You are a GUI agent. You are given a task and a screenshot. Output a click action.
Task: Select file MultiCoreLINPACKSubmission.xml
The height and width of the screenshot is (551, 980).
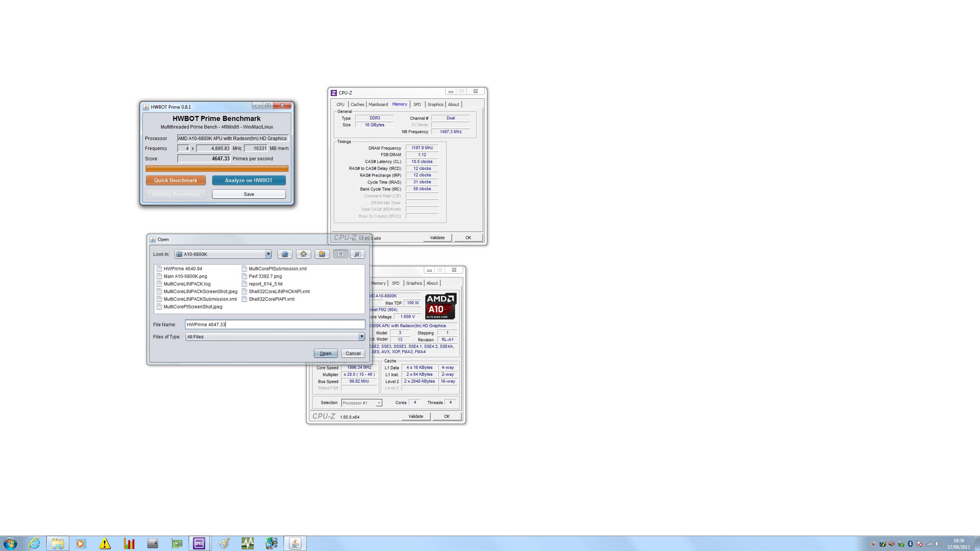[197, 299]
